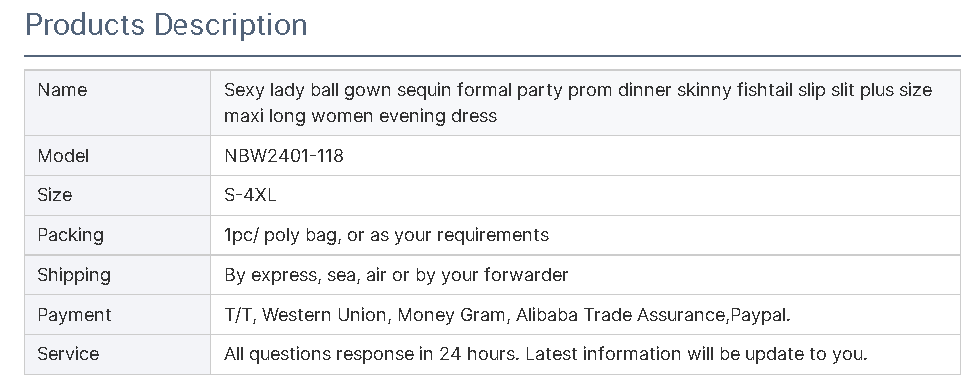The height and width of the screenshot is (382, 979).
Task: Select the Name row label
Action: tap(62, 90)
